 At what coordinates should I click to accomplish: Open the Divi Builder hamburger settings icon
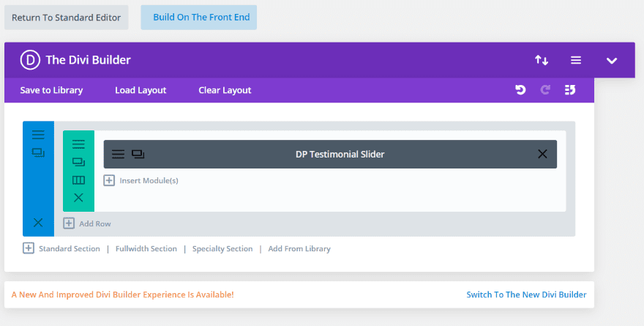pos(576,60)
